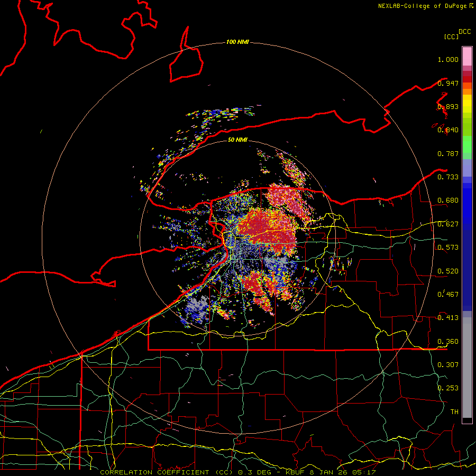Pick the bright green color bar segment

[x=467, y=144]
